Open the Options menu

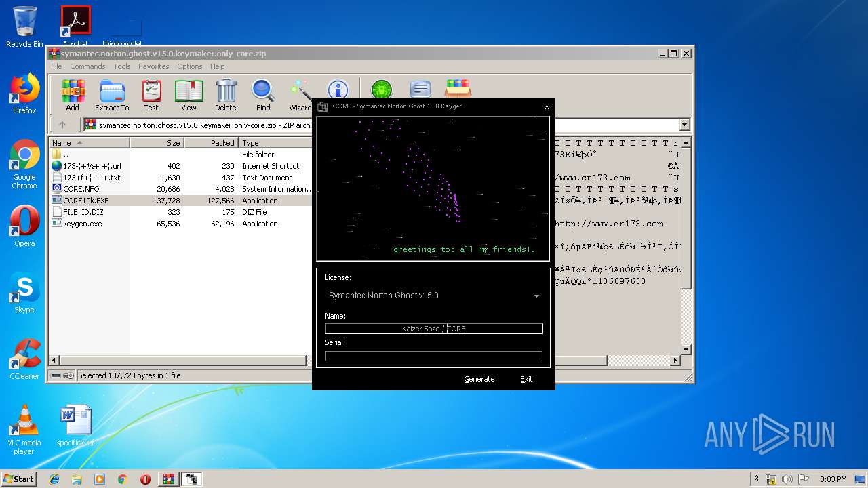190,66
